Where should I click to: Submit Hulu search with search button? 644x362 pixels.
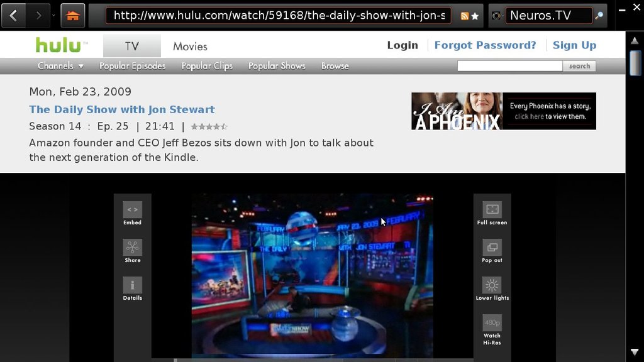(579, 66)
